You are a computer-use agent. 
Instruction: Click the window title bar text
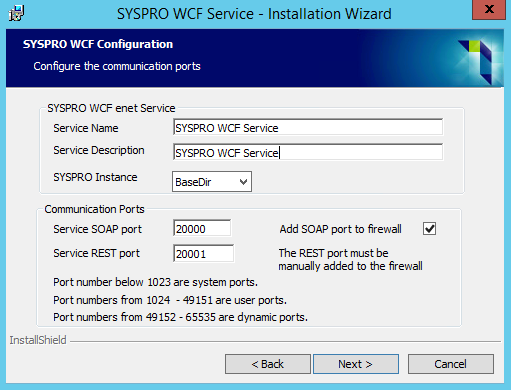(254, 14)
